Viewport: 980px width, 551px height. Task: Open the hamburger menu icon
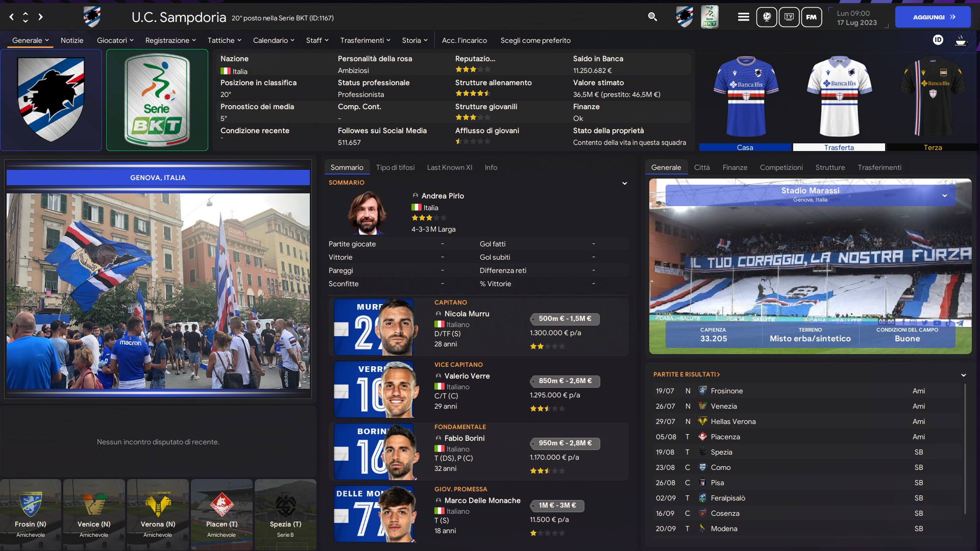[x=743, y=17]
